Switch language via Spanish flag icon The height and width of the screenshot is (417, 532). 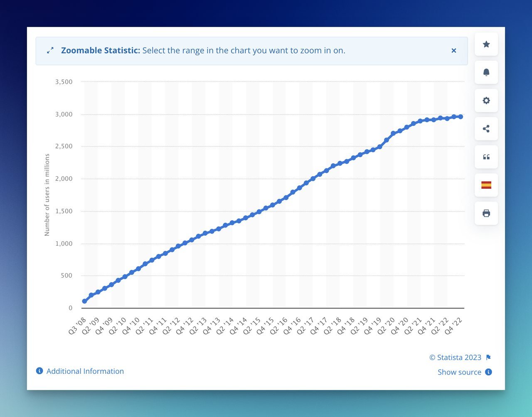(x=486, y=185)
